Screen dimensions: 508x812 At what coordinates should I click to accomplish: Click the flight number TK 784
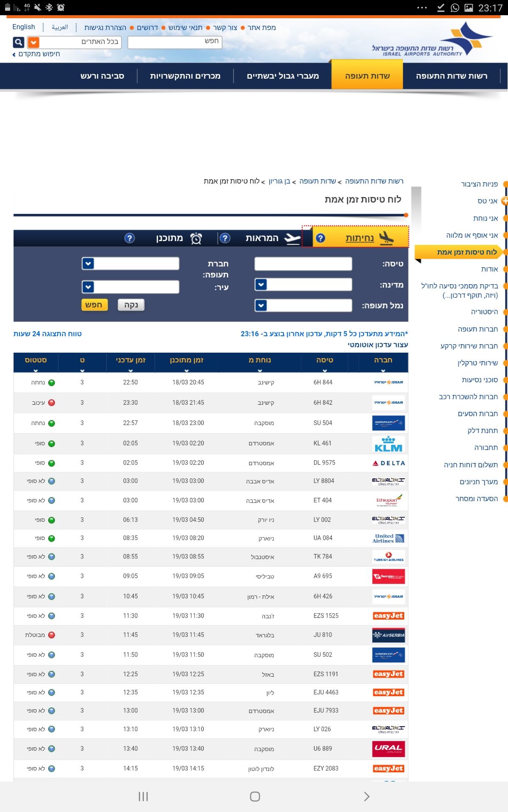323,557
